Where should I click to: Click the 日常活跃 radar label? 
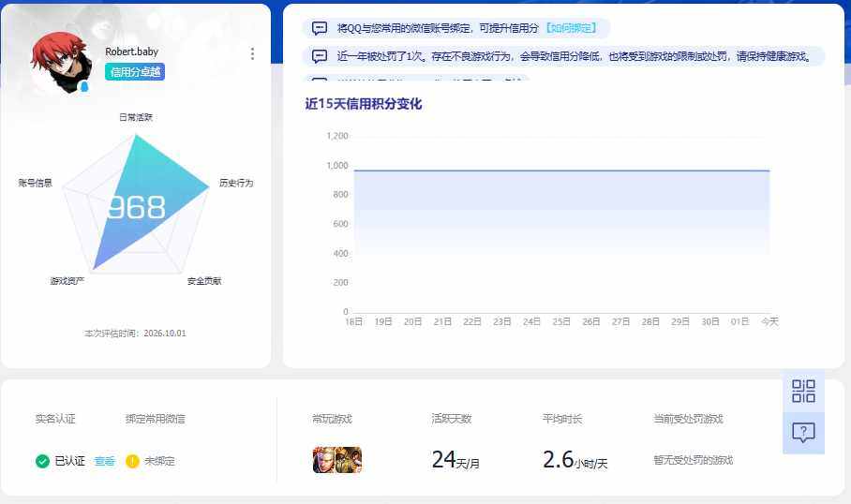(x=136, y=117)
